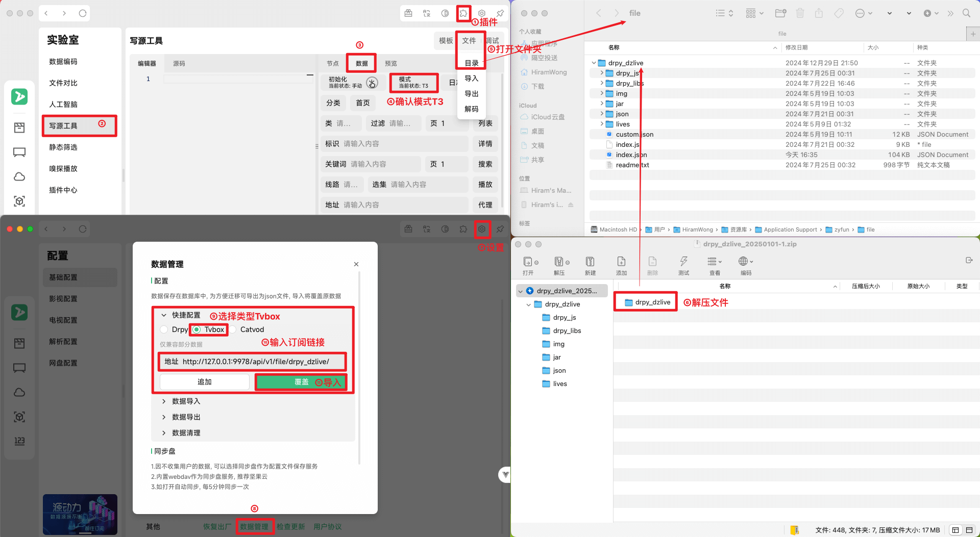980x537 pixels.
Task: Click the 源动力 banner thumbnail
Action: coord(80,514)
